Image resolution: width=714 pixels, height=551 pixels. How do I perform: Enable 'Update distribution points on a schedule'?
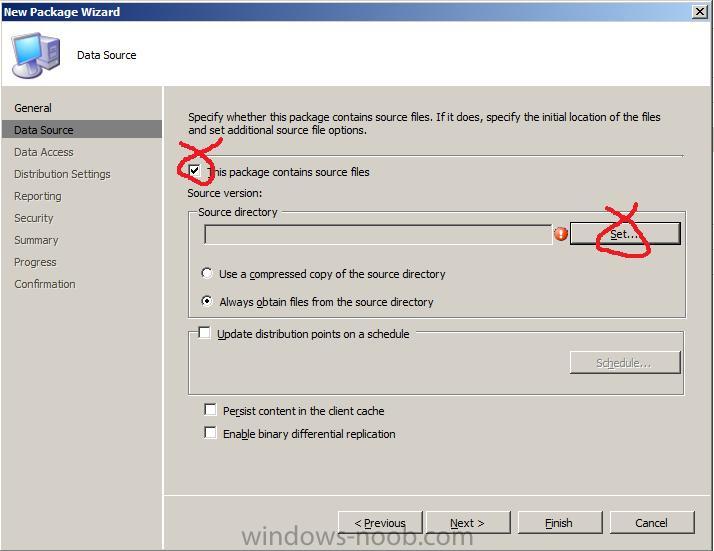tap(204, 333)
